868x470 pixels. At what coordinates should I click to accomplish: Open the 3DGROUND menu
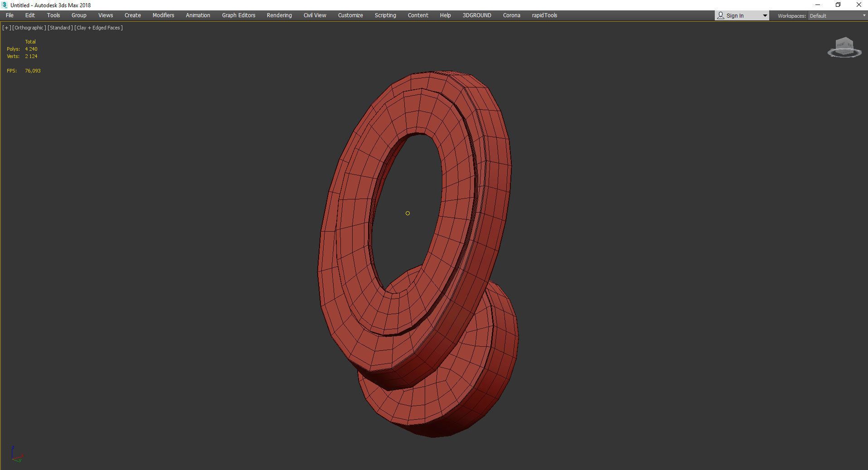coord(476,15)
